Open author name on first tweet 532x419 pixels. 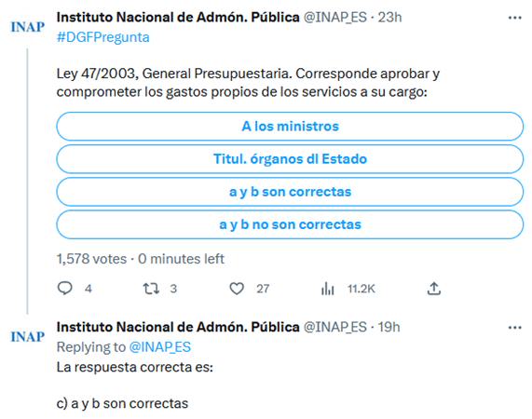tap(178, 18)
